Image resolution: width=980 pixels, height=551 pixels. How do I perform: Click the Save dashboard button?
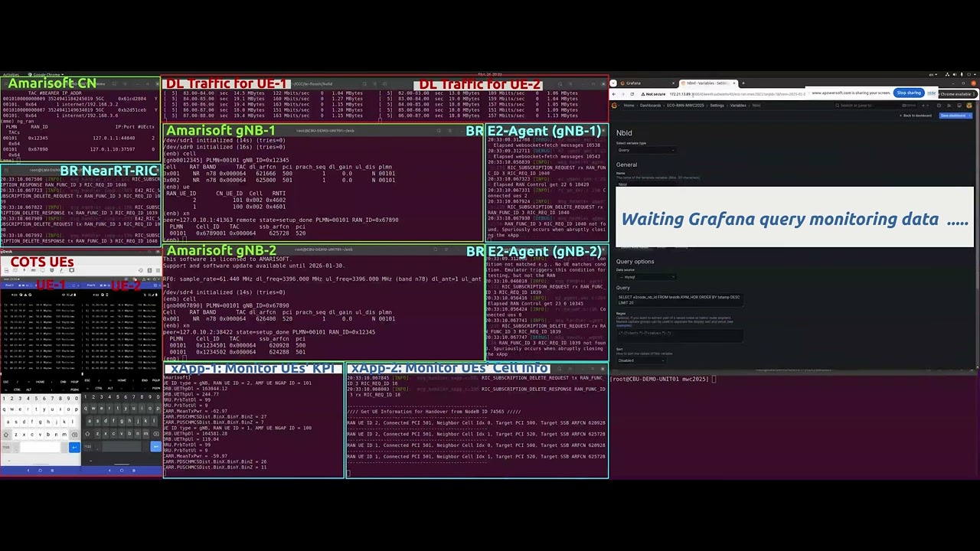click(x=952, y=116)
